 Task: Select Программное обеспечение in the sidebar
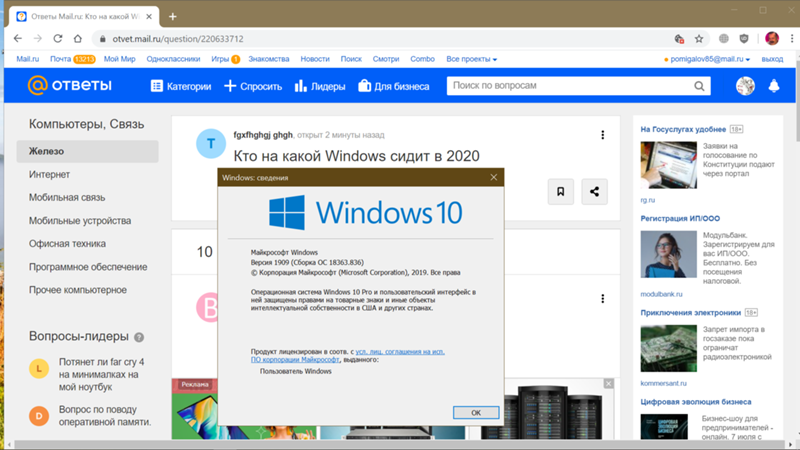tap(88, 267)
